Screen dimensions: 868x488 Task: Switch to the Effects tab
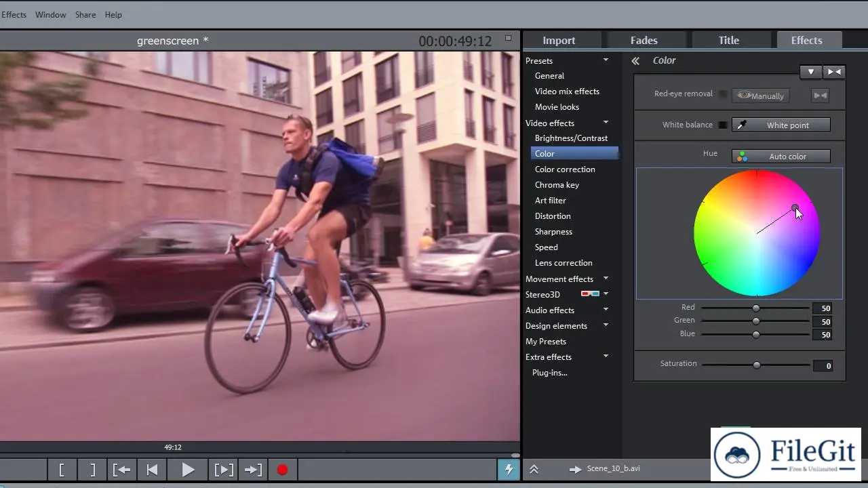(x=807, y=40)
